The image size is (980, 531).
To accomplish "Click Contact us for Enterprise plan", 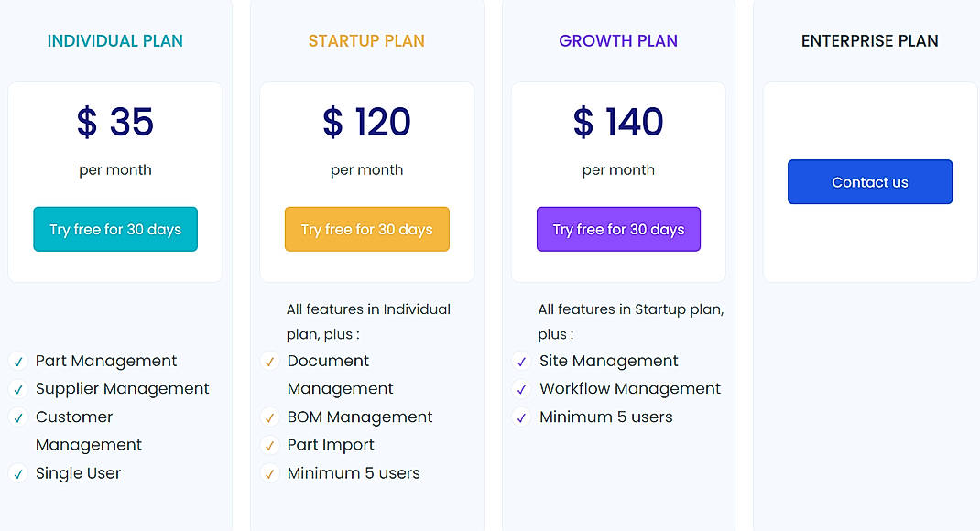I will pos(869,181).
